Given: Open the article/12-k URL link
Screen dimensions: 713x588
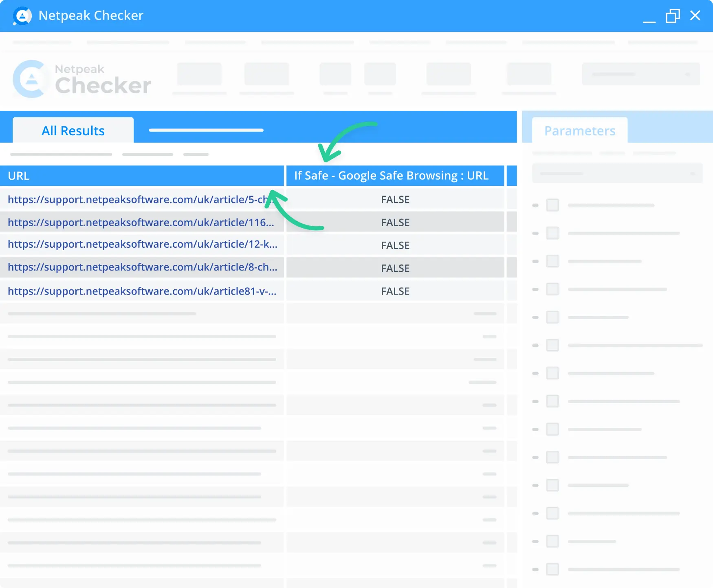Looking at the screenshot, I should click(x=142, y=244).
